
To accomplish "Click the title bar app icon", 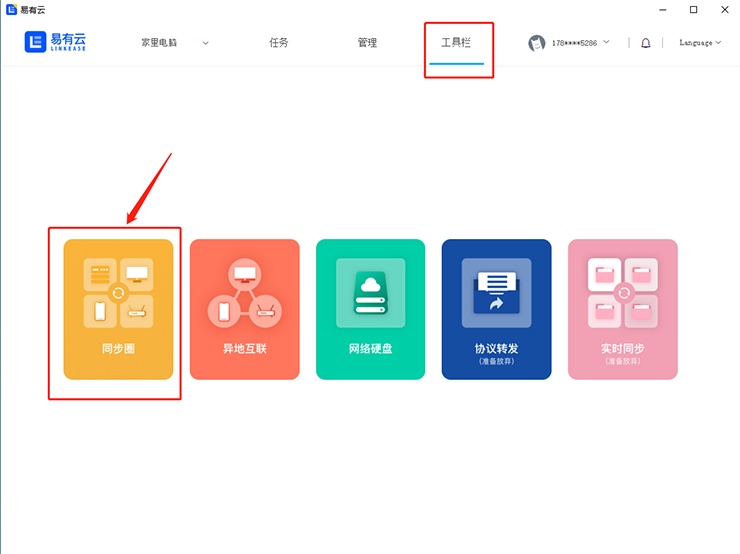I will tap(11, 9).
